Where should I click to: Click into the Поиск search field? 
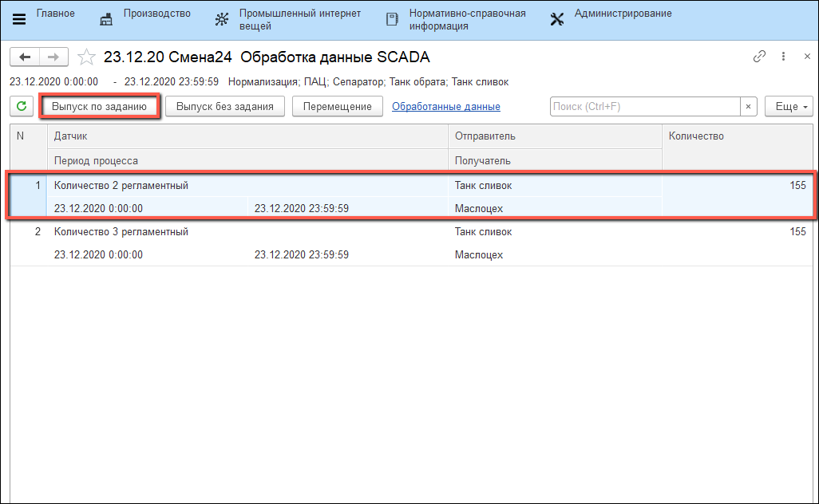(x=645, y=107)
